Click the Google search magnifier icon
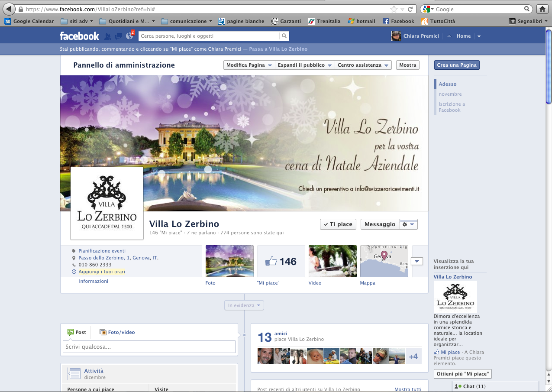 pos(527,9)
